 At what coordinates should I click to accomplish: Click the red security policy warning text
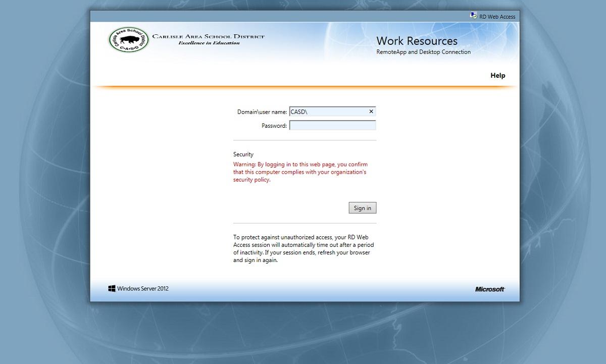(300, 172)
